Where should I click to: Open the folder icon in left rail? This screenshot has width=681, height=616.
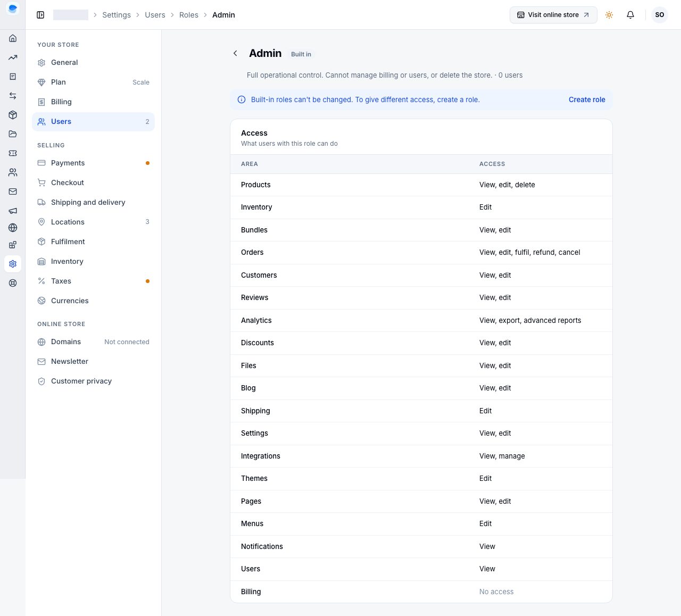13,134
